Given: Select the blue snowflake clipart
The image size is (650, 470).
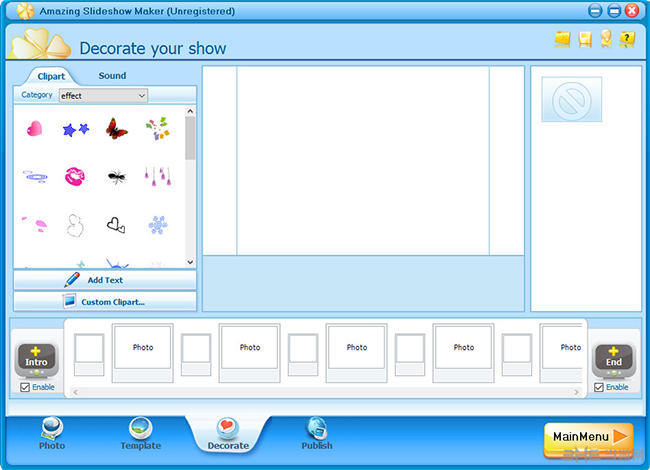Looking at the screenshot, I should tap(158, 225).
